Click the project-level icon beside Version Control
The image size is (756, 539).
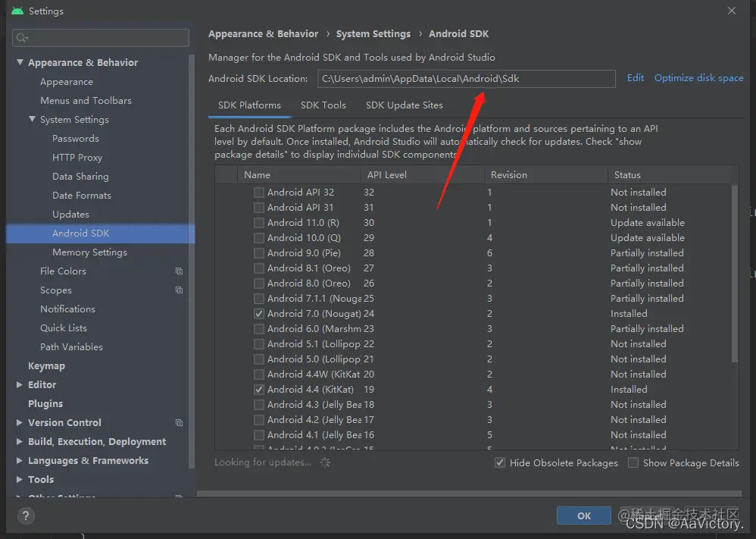click(179, 423)
